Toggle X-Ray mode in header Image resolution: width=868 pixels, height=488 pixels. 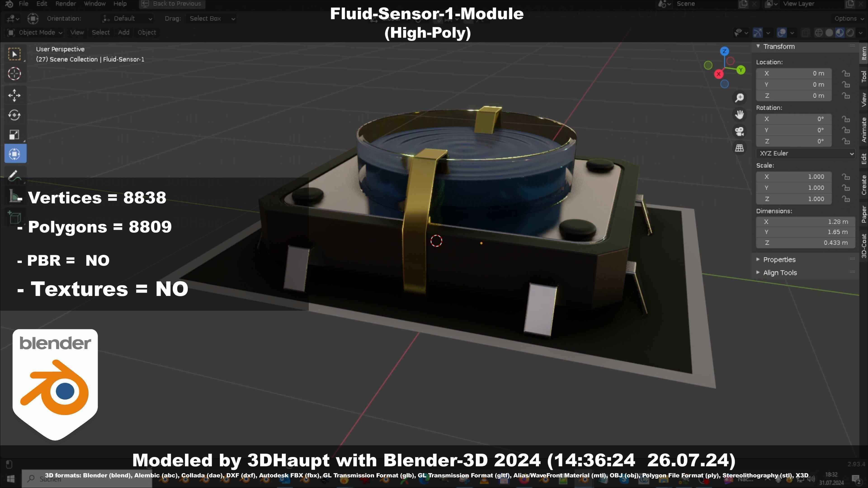click(x=805, y=33)
